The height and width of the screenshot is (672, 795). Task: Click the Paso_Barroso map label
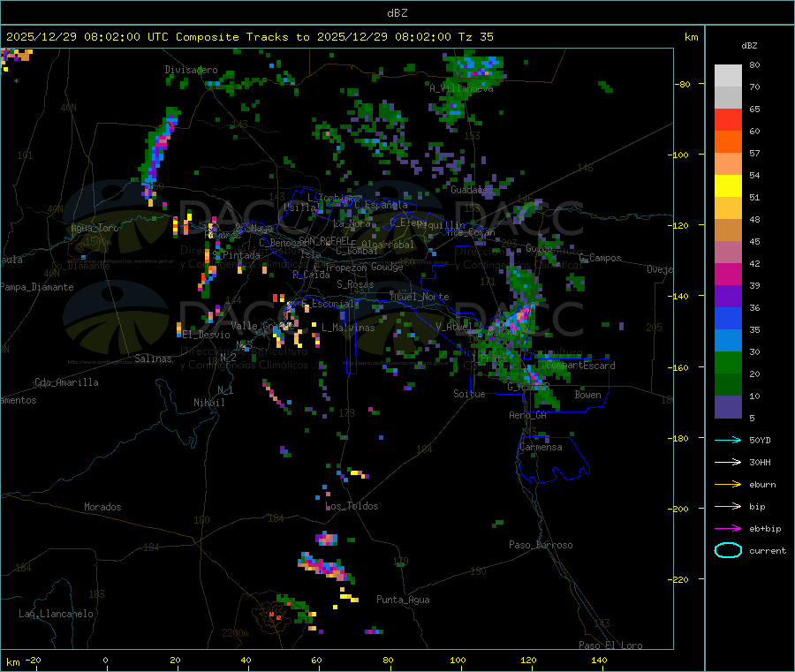click(x=541, y=545)
